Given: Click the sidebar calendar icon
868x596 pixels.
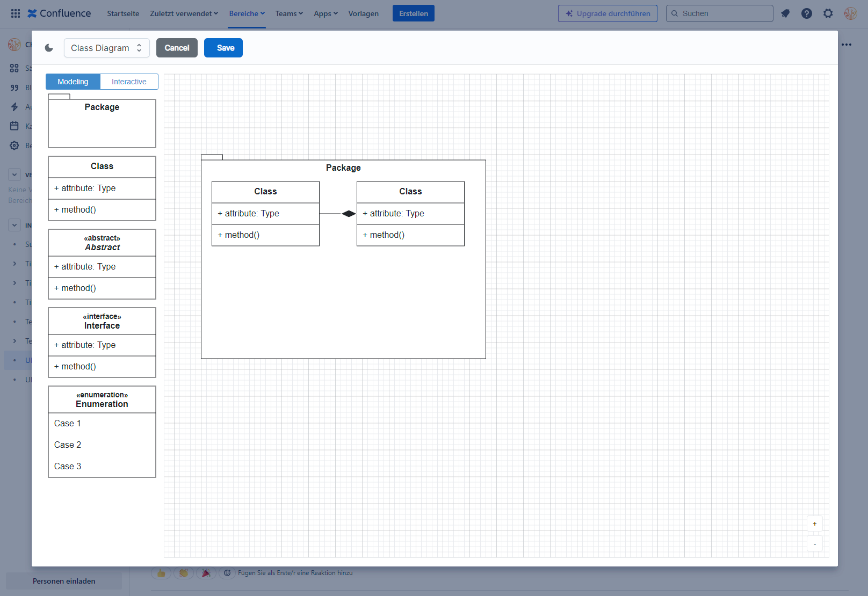Looking at the screenshot, I should point(15,126).
